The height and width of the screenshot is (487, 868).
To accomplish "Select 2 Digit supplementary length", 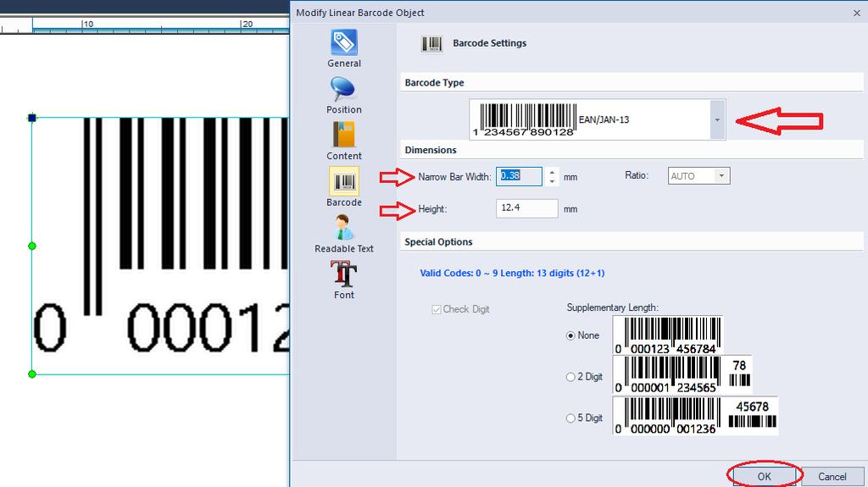I will point(570,377).
